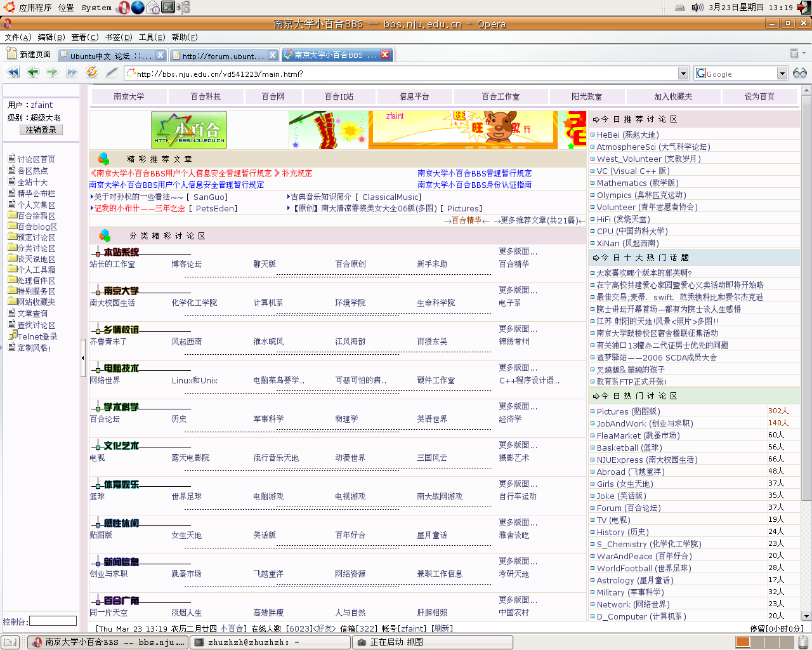Switch to zhuzhzh terminal in taskbar
The width and height of the screenshot is (812, 650).
pos(270,642)
